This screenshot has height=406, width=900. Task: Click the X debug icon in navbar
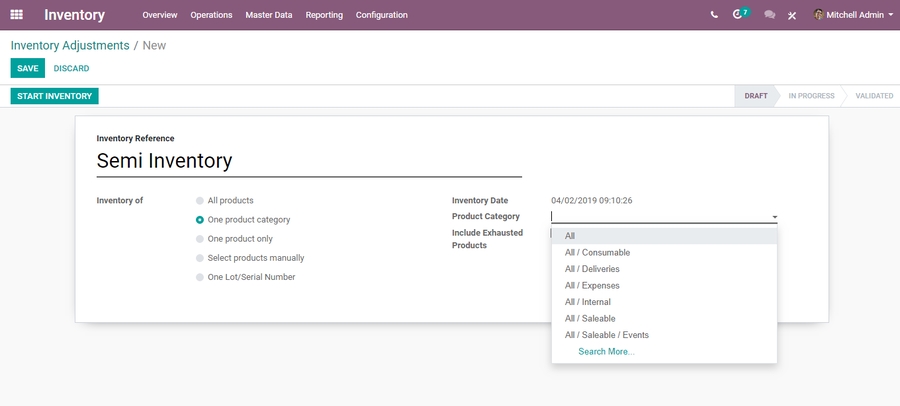(x=792, y=15)
